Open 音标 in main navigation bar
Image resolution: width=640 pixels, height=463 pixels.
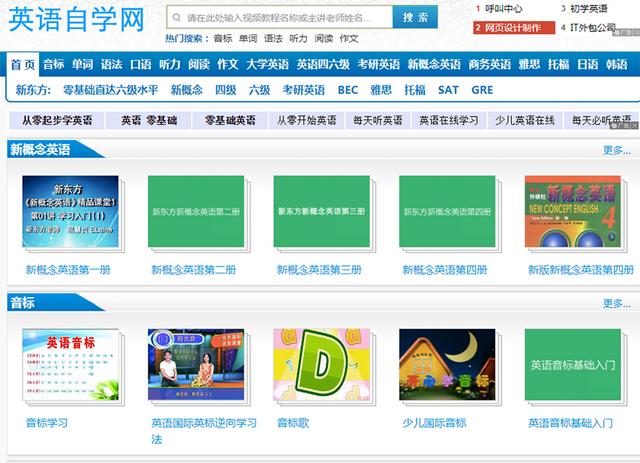tap(53, 65)
